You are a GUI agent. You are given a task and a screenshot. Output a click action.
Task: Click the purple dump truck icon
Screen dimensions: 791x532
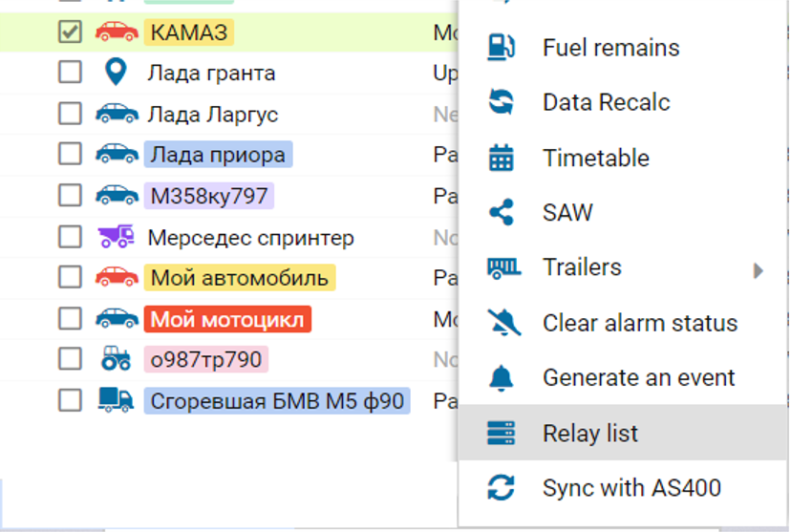coord(117,237)
